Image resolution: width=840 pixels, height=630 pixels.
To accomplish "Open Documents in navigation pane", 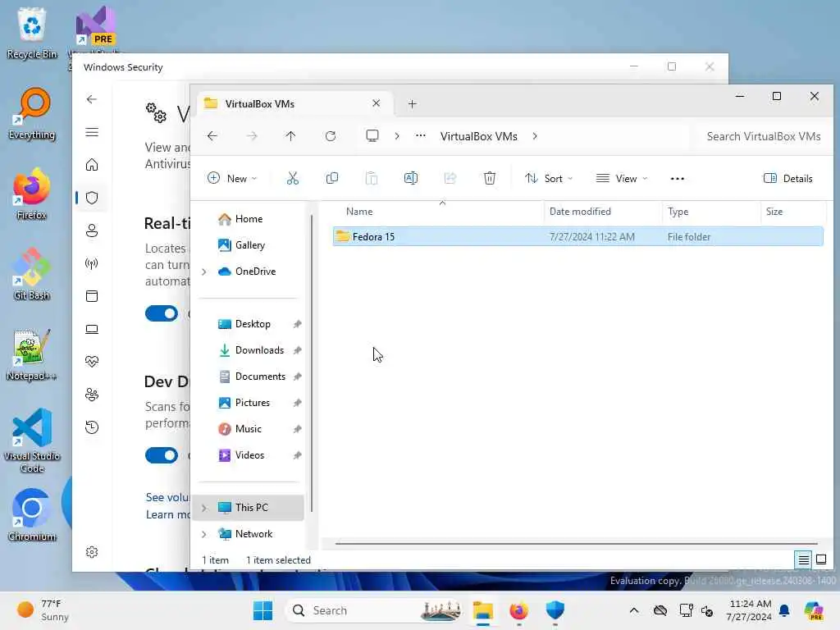I will [x=260, y=376].
